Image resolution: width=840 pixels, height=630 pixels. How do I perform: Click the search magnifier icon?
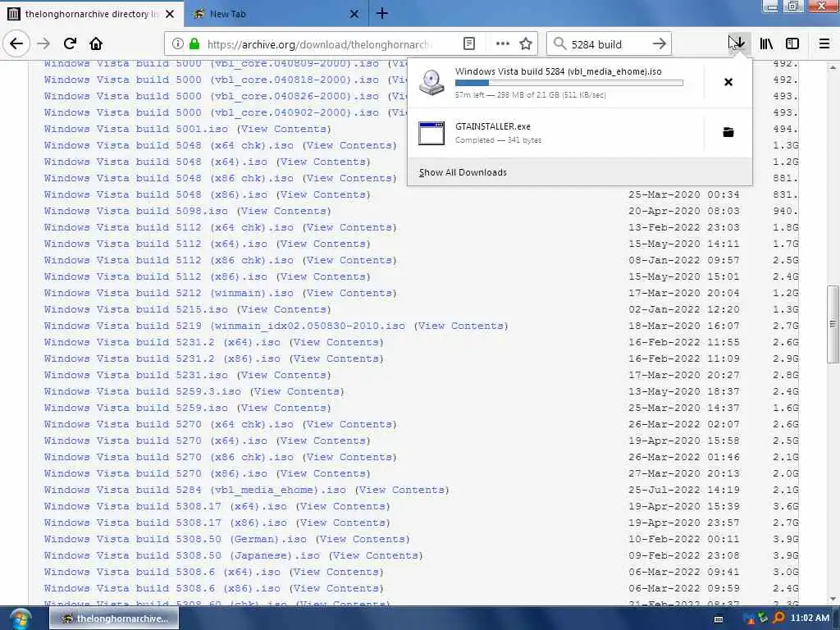click(559, 44)
